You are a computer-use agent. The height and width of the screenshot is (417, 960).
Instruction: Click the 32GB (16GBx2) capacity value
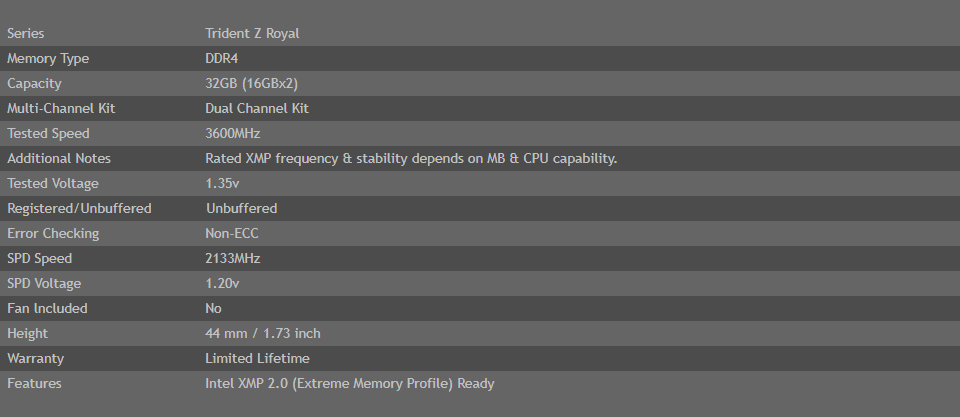251,84
